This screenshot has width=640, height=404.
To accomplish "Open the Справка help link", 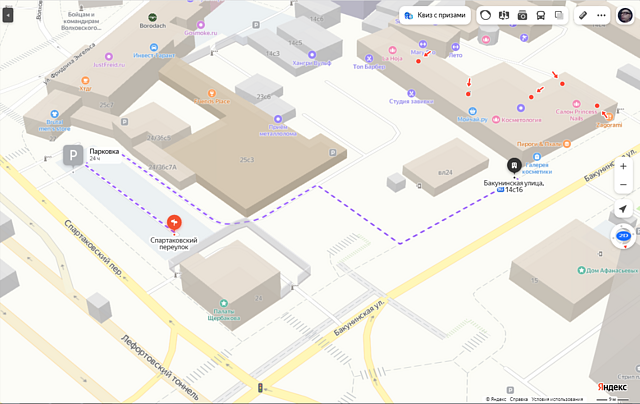I will [518, 398].
